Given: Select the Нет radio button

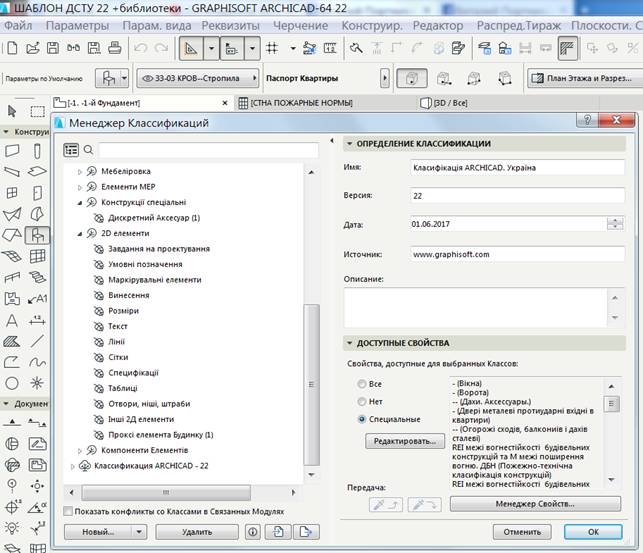Looking at the screenshot, I should (362, 402).
